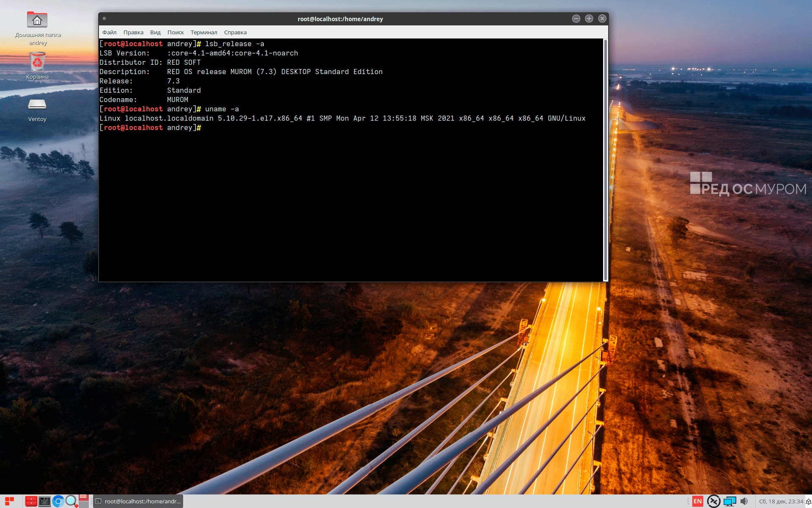Launch the red file manager cabinet icon
The image size is (812, 508).
[x=31, y=501]
